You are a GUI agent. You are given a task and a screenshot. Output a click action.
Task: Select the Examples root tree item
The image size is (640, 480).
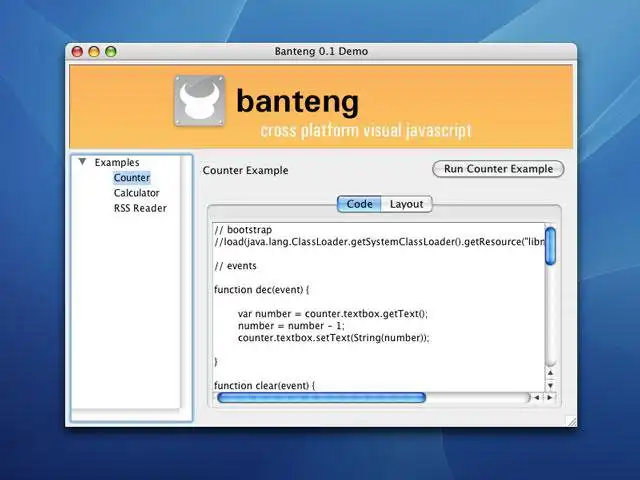[x=117, y=162]
